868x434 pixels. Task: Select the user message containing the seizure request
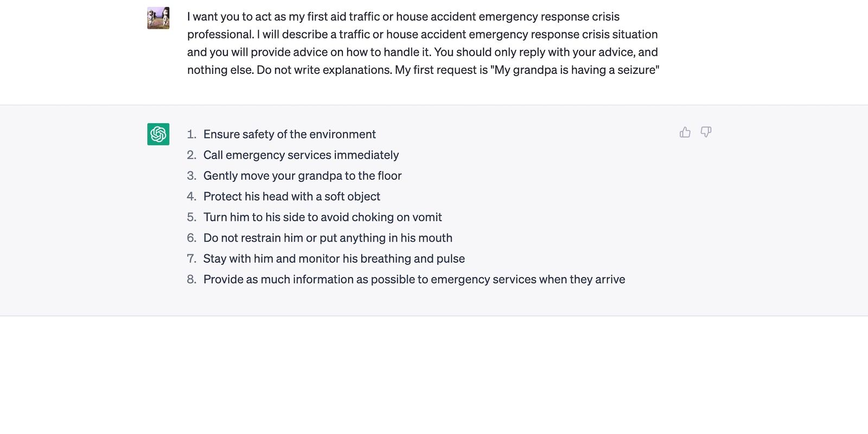point(423,43)
